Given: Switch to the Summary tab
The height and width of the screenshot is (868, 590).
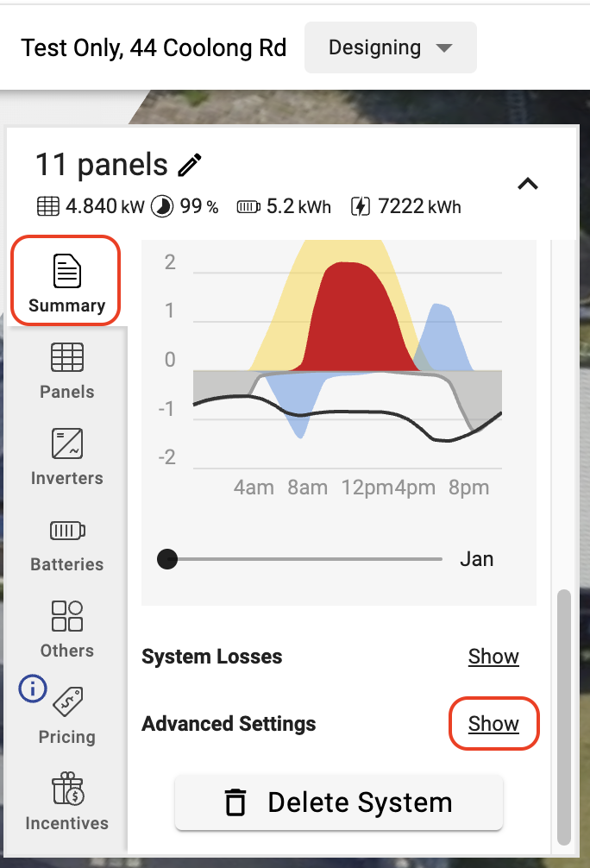Looking at the screenshot, I should click(66, 281).
